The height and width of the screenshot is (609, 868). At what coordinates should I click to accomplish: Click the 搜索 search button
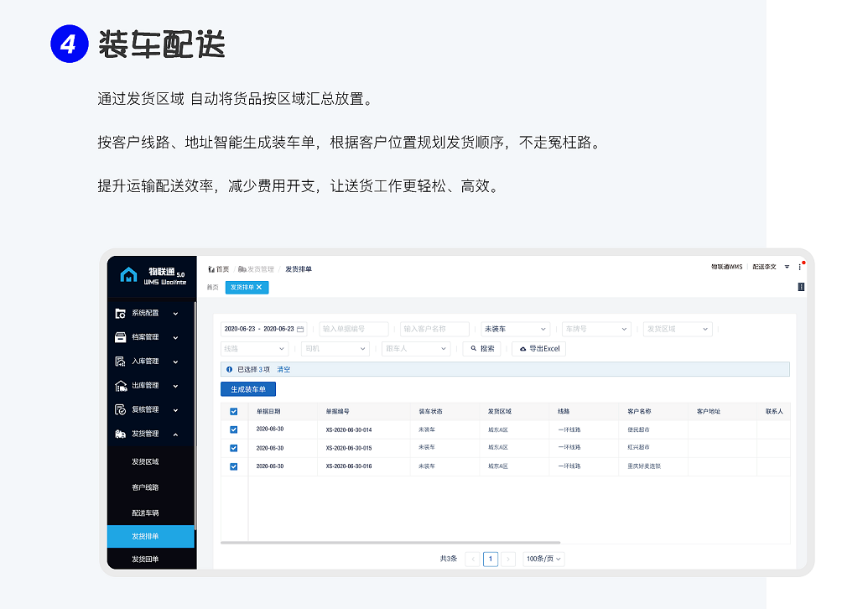481,349
